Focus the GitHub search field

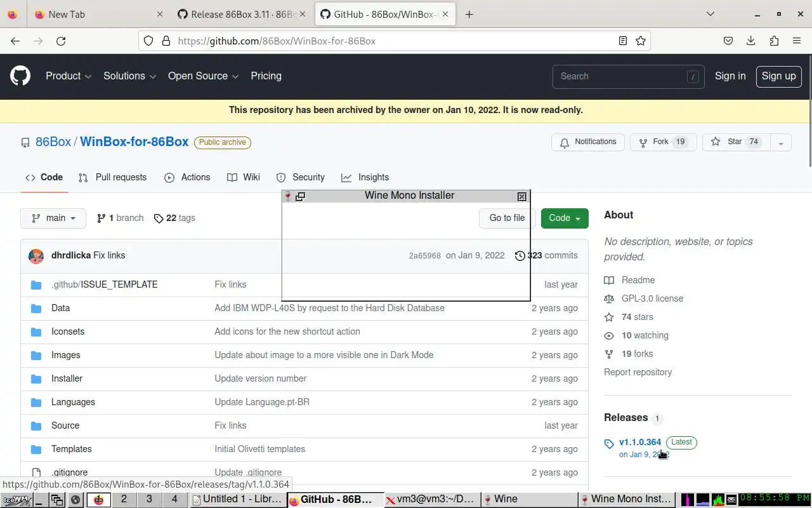(x=628, y=76)
